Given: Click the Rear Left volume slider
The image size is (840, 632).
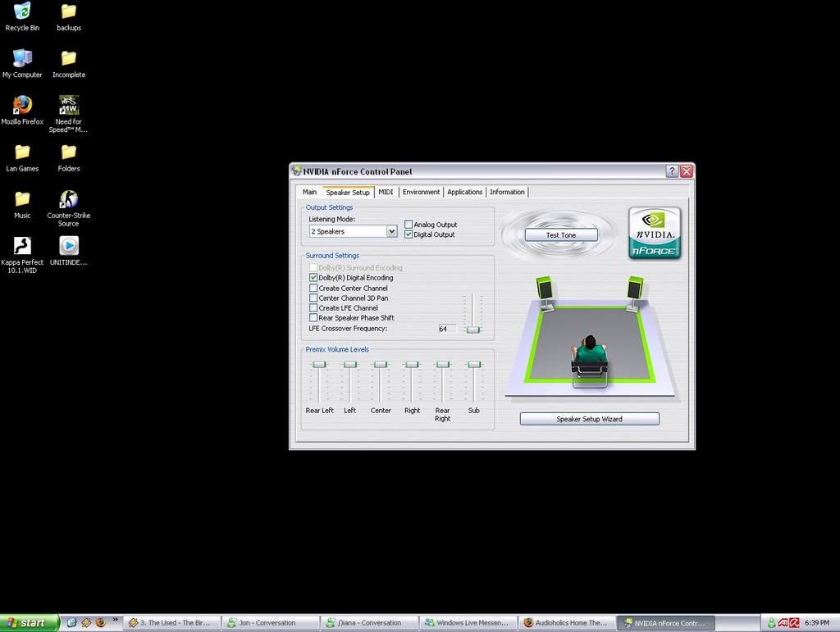Looking at the screenshot, I should pyautogui.click(x=319, y=365).
